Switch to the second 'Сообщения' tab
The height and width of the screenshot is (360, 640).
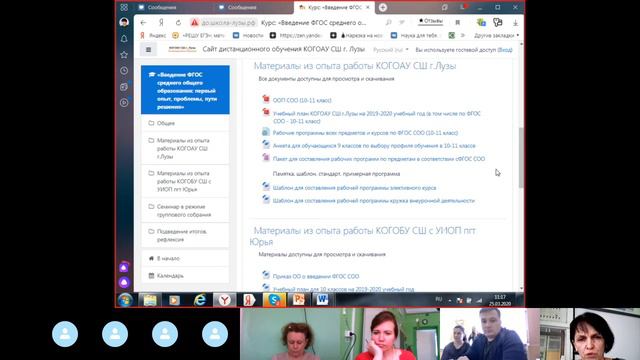click(x=242, y=7)
